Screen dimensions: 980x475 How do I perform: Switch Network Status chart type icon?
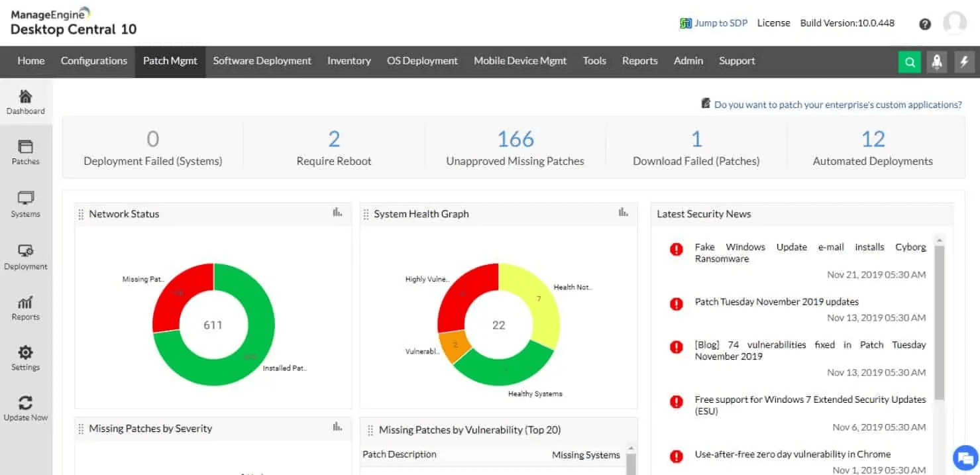[x=338, y=213]
